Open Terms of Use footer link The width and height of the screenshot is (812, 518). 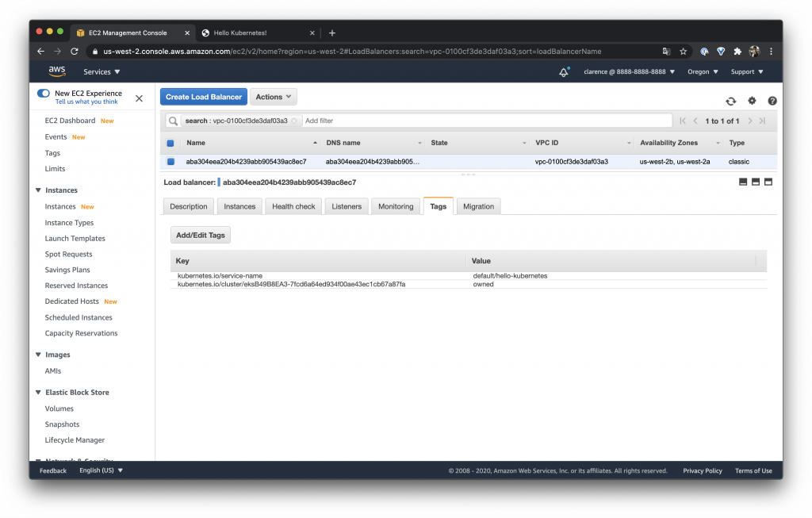click(x=753, y=471)
